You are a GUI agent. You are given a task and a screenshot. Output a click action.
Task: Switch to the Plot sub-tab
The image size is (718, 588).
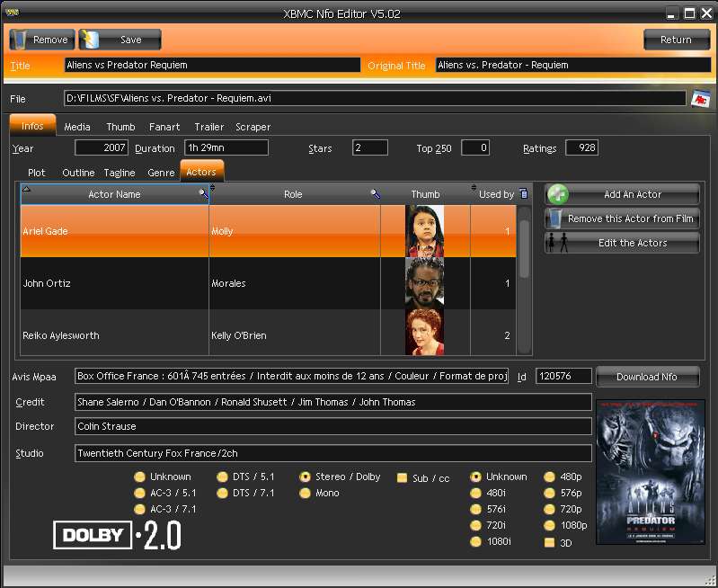coord(36,173)
